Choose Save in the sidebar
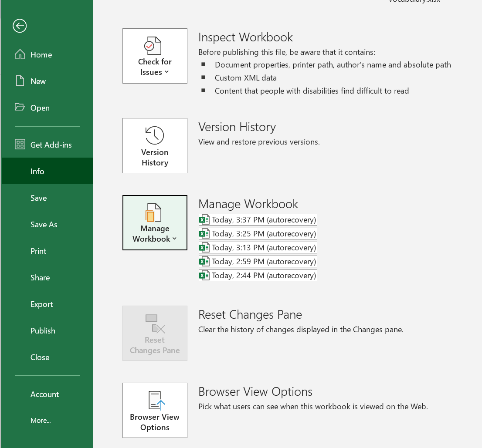Image resolution: width=482 pixels, height=448 pixels. [x=48, y=198]
